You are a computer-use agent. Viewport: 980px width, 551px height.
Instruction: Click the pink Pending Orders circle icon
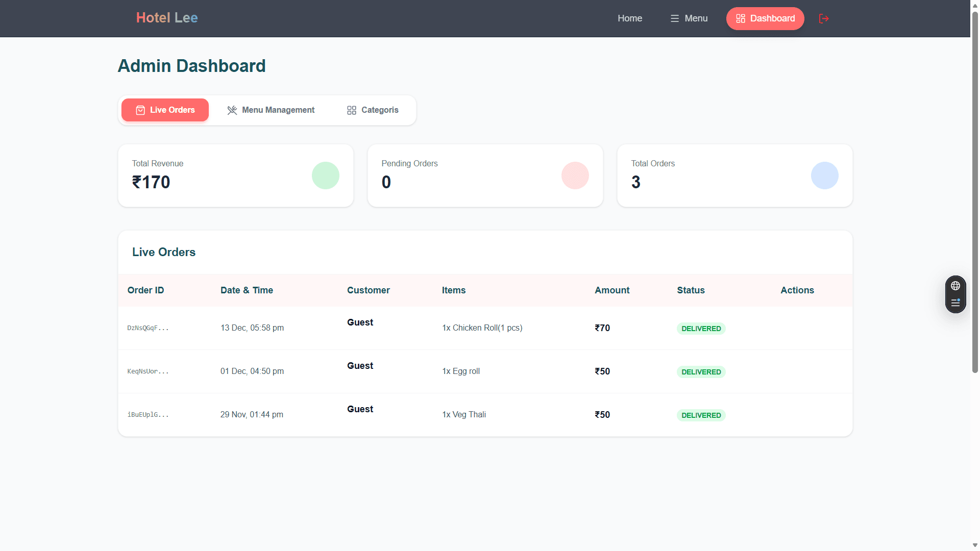click(575, 176)
